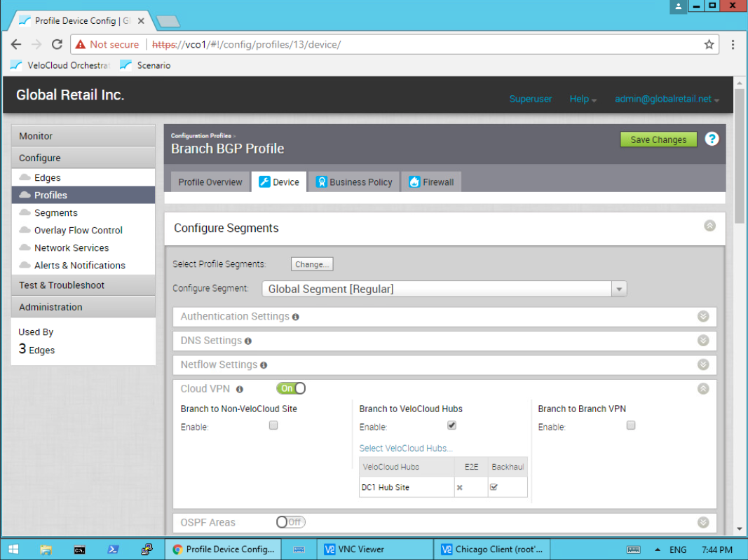
Task: Expand the Netflow Settings section
Action: tap(703, 365)
